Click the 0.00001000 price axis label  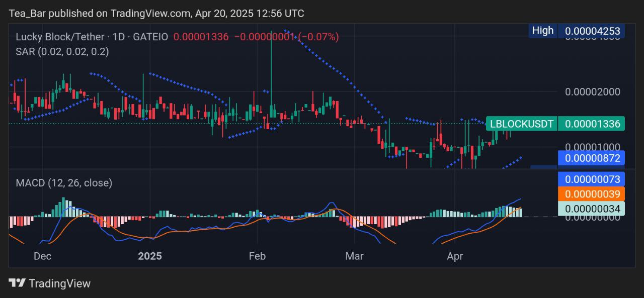592,147
